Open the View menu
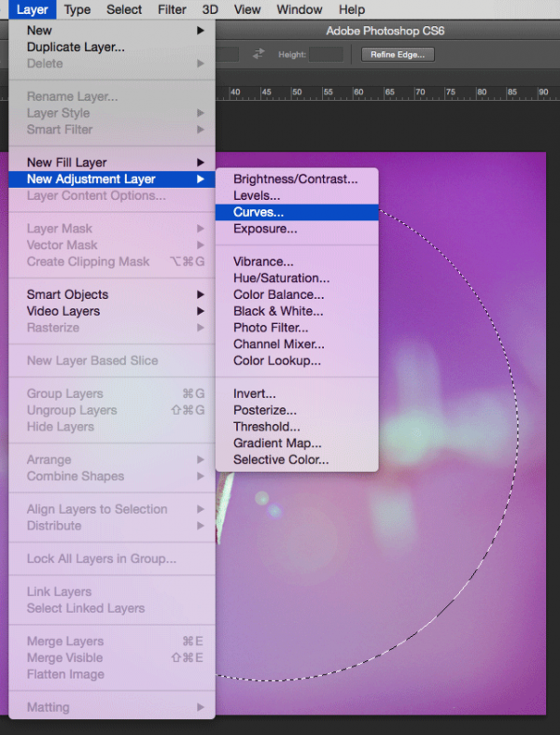The image size is (560, 735). [247, 9]
